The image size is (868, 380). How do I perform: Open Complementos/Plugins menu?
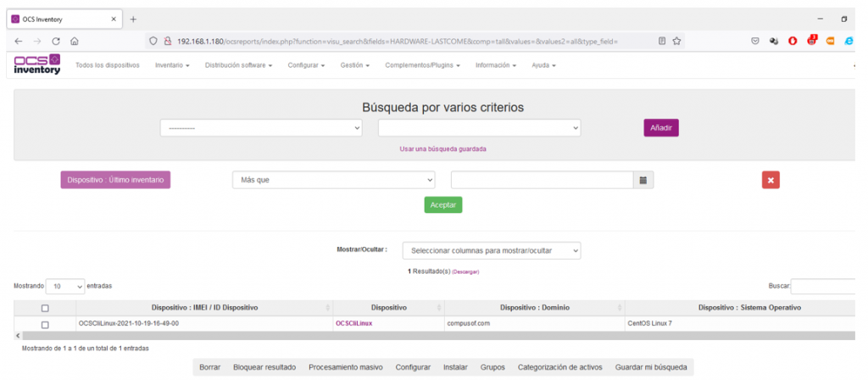coord(423,65)
